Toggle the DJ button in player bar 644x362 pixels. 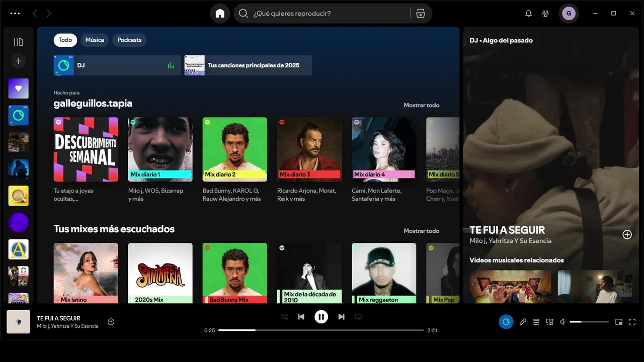tap(506, 322)
